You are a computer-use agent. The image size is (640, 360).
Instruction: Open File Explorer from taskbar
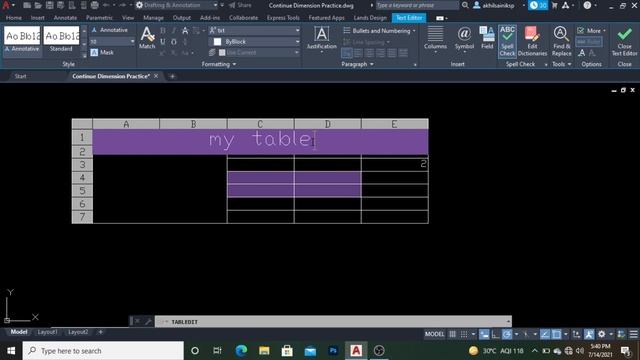264,351
